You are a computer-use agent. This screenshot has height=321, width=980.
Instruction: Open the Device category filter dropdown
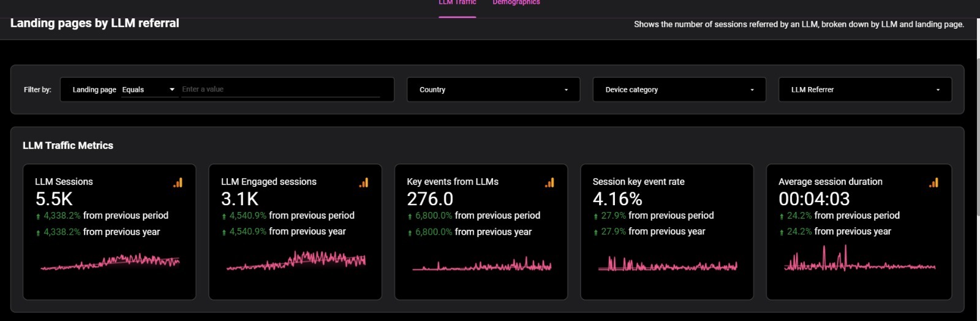click(x=679, y=89)
